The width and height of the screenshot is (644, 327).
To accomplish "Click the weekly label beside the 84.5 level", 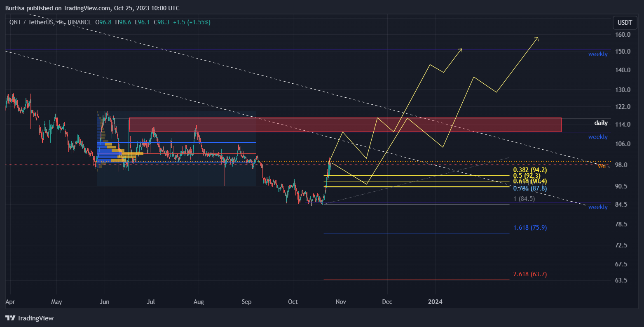I will click(x=598, y=207).
